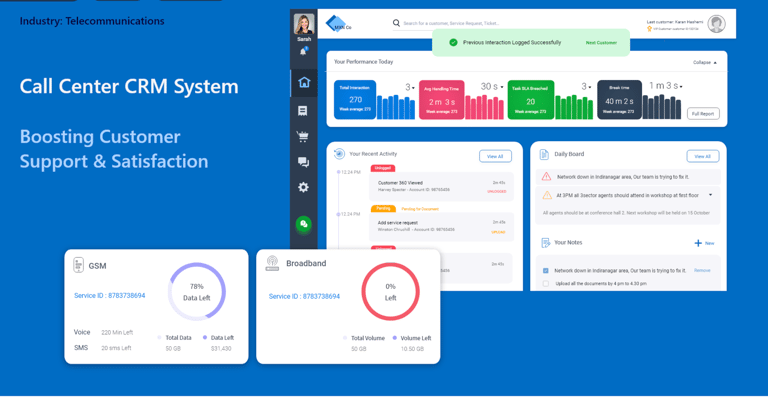The image size is (768, 397).
Task: Click the Broadband Service ID : 8783738694 link
Action: pos(304,297)
